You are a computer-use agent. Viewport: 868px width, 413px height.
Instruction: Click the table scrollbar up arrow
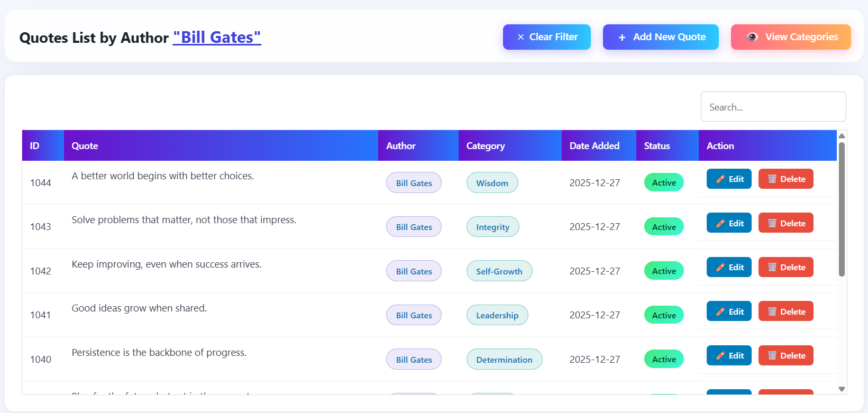pyautogui.click(x=842, y=136)
